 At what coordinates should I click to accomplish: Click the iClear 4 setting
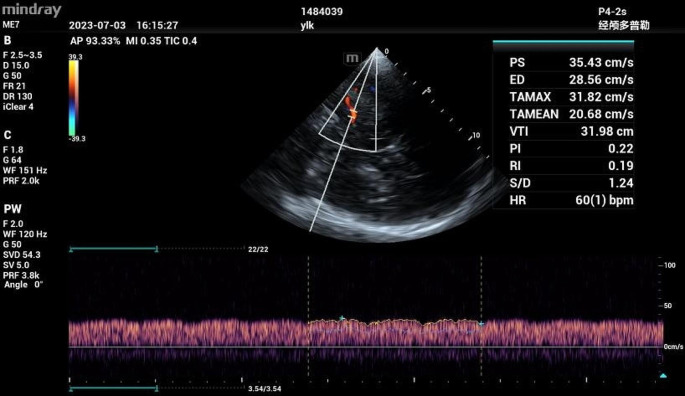pos(18,107)
